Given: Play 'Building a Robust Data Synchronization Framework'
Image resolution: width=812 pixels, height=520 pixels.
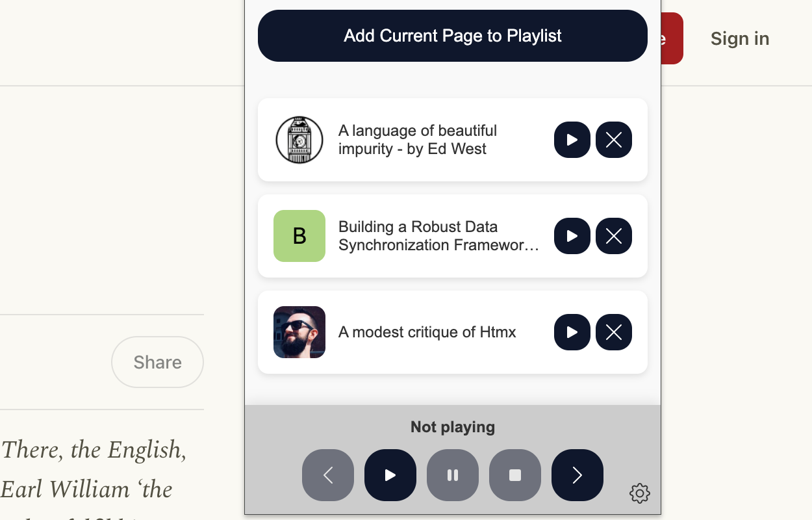Looking at the screenshot, I should (x=572, y=236).
